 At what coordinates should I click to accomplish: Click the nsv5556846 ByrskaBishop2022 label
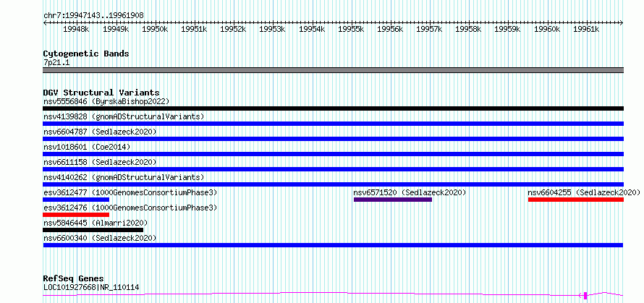click(106, 101)
